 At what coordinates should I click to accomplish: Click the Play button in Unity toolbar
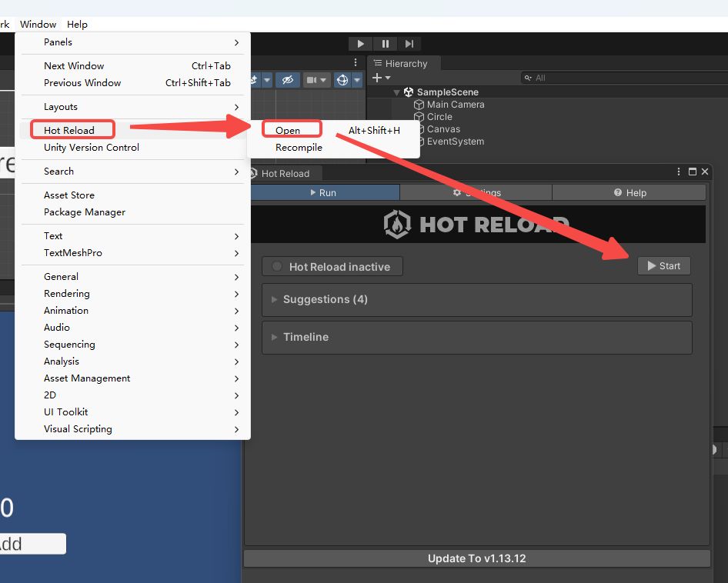pyautogui.click(x=360, y=44)
